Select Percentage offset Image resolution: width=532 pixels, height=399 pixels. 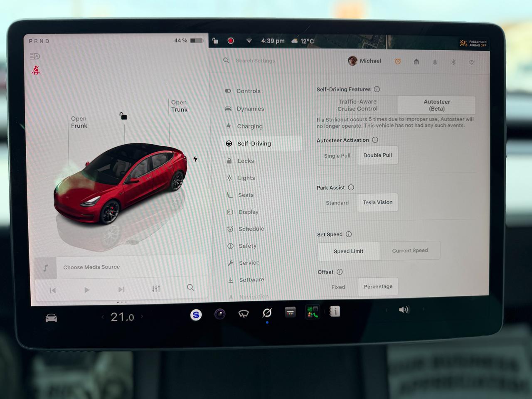pos(378,287)
